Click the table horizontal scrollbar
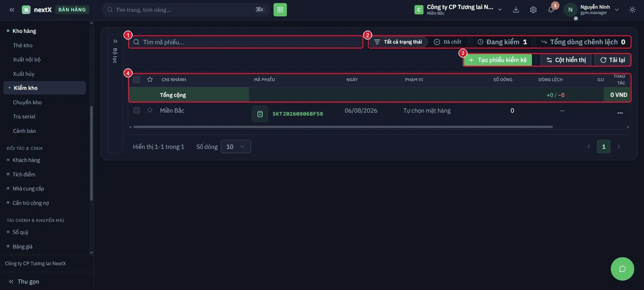The image size is (644, 290). coord(343,127)
